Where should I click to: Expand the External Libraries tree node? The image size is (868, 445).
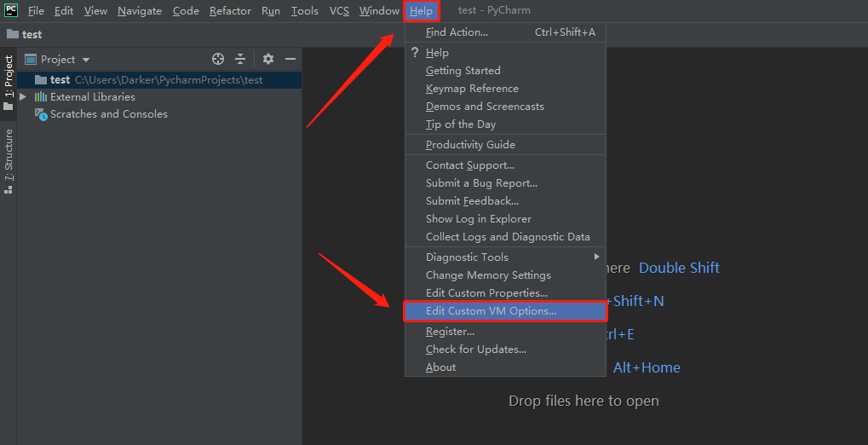click(x=23, y=97)
